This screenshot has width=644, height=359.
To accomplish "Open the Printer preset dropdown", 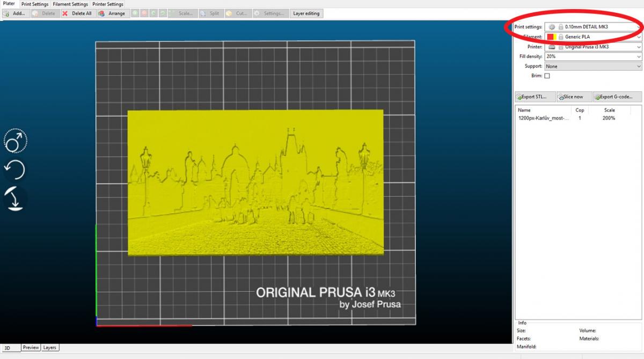I will [593, 47].
